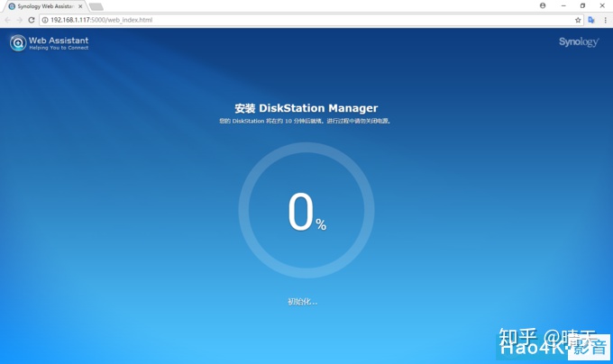This screenshot has height=364, width=613.
Task: Click the address bar URL 192.168.1.117
Action: (101, 20)
